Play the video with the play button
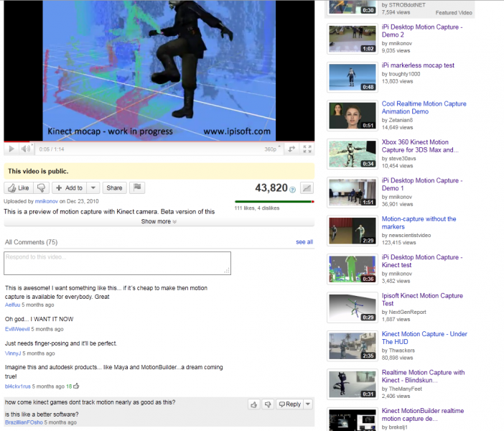Screen dimensions: 504x431 (x=11, y=149)
